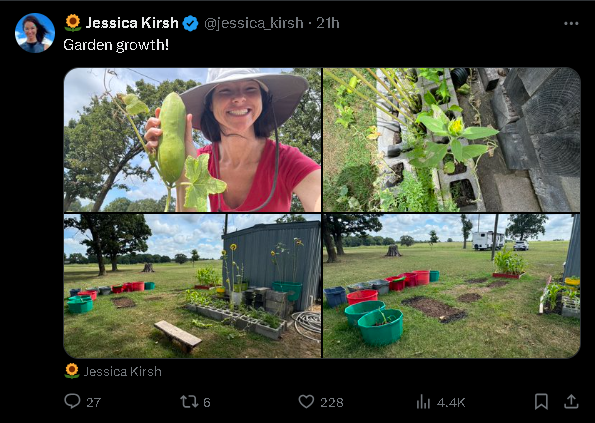The height and width of the screenshot is (423, 595).
Task: Open the cinder block sunflower photo
Action: pos(452,140)
